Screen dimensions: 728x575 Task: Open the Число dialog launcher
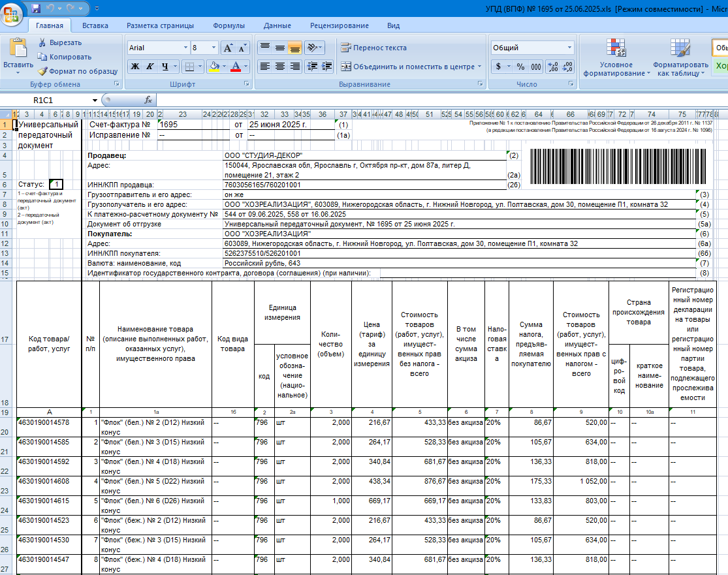pos(571,84)
